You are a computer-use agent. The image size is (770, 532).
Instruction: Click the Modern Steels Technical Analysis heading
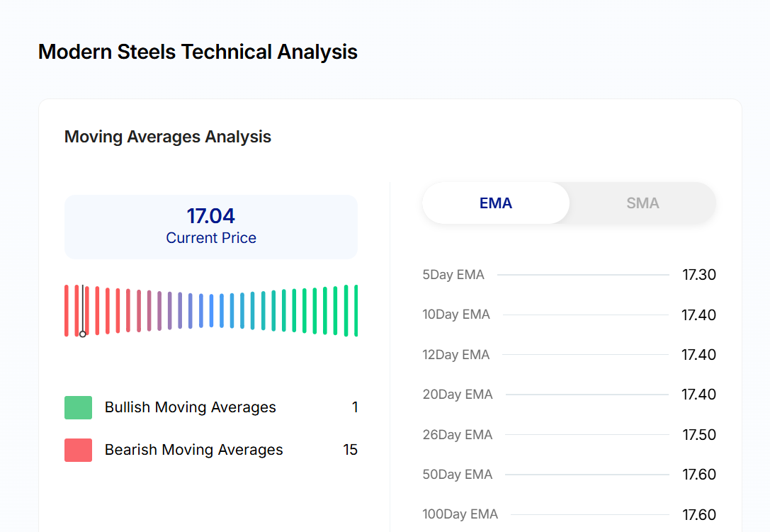click(x=198, y=52)
